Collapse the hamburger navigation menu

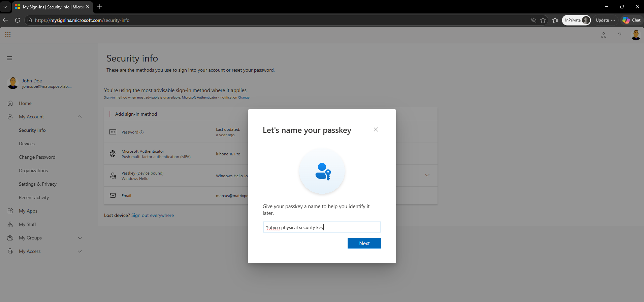(x=9, y=58)
